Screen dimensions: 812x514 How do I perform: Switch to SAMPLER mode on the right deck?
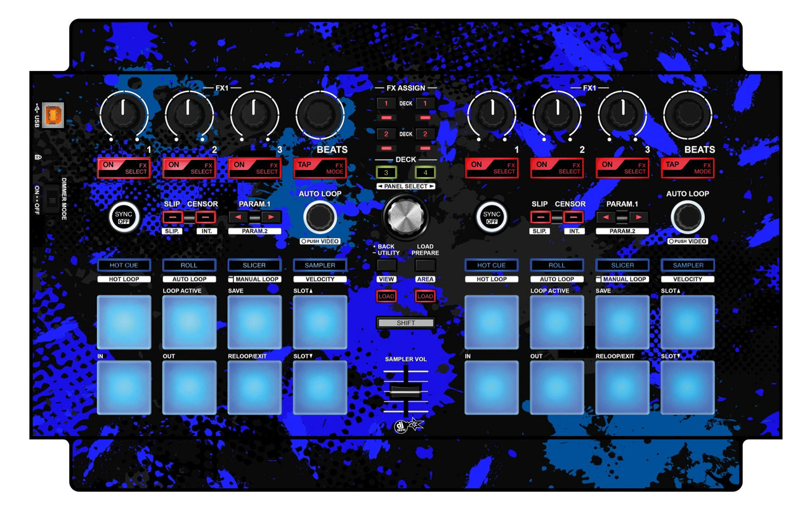(688, 265)
